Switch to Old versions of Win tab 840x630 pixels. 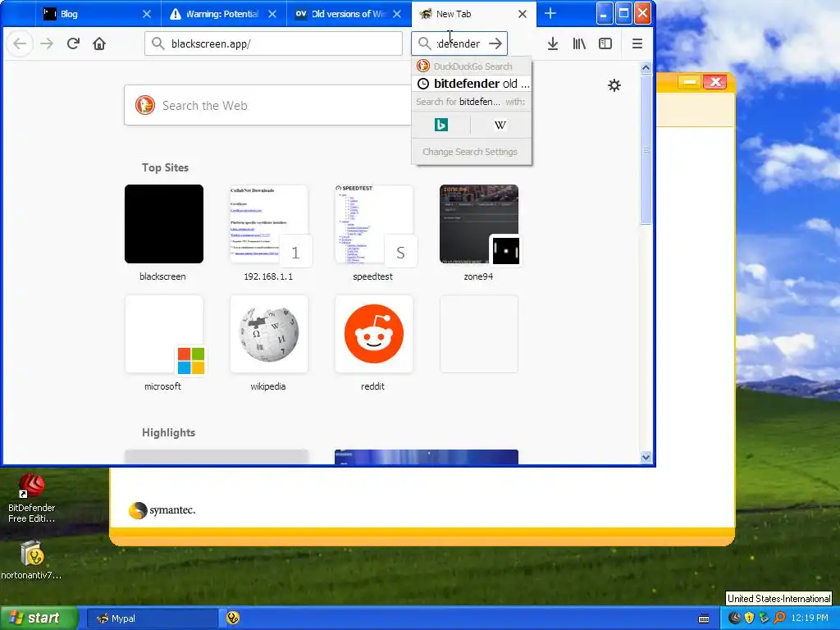click(x=349, y=14)
